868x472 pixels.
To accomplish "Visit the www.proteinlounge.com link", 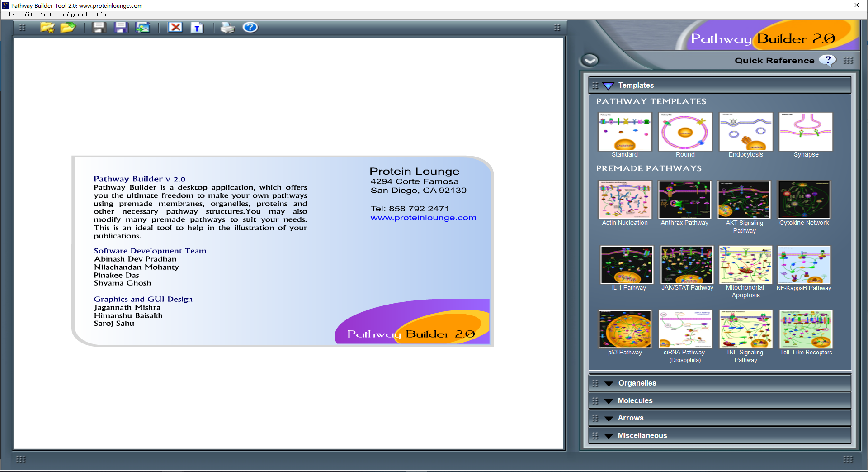I will point(423,218).
